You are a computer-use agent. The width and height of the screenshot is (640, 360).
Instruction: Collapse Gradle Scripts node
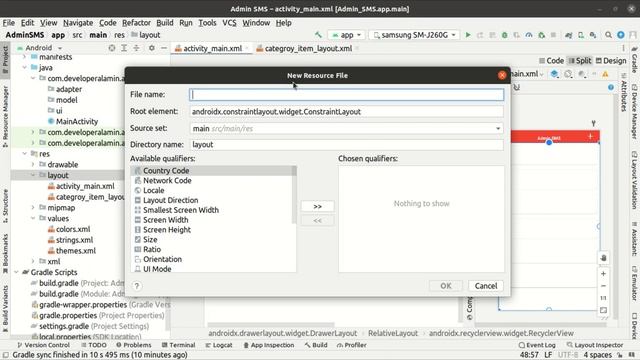click(x=16, y=272)
